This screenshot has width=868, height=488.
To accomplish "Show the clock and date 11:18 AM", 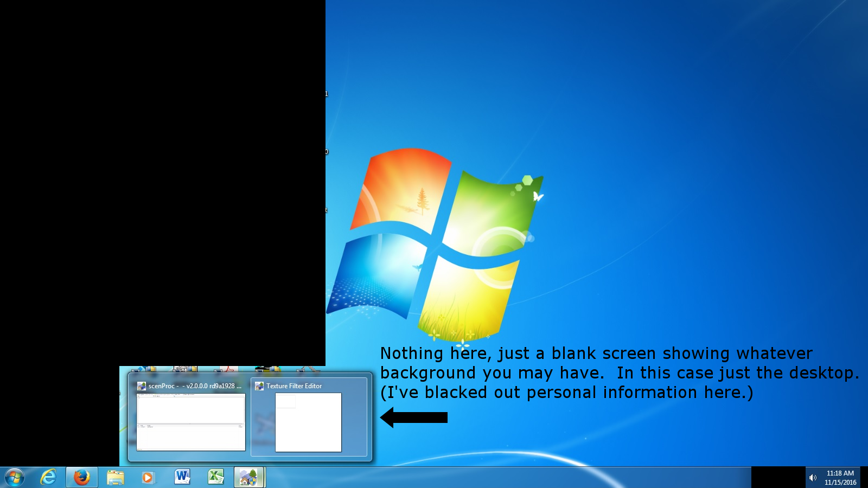I will pyautogui.click(x=840, y=478).
